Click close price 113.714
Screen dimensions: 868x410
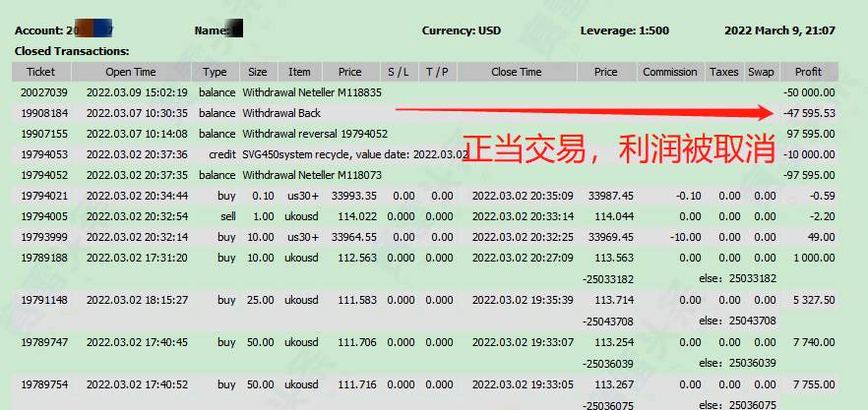coord(614,301)
